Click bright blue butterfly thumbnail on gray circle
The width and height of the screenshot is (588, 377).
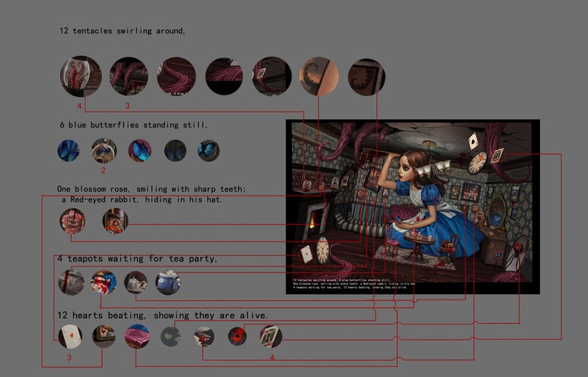point(209,151)
